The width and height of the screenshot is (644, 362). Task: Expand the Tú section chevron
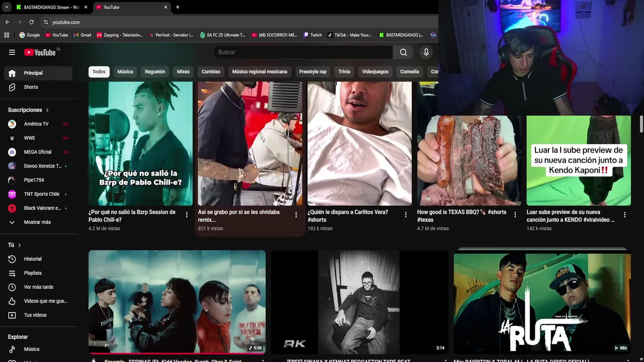(19, 245)
